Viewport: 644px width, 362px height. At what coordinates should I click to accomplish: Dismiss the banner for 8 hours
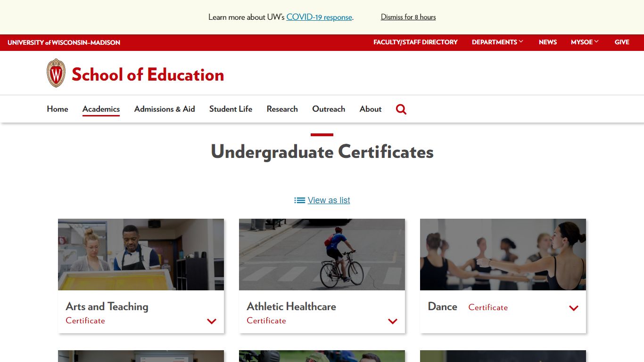point(408,17)
